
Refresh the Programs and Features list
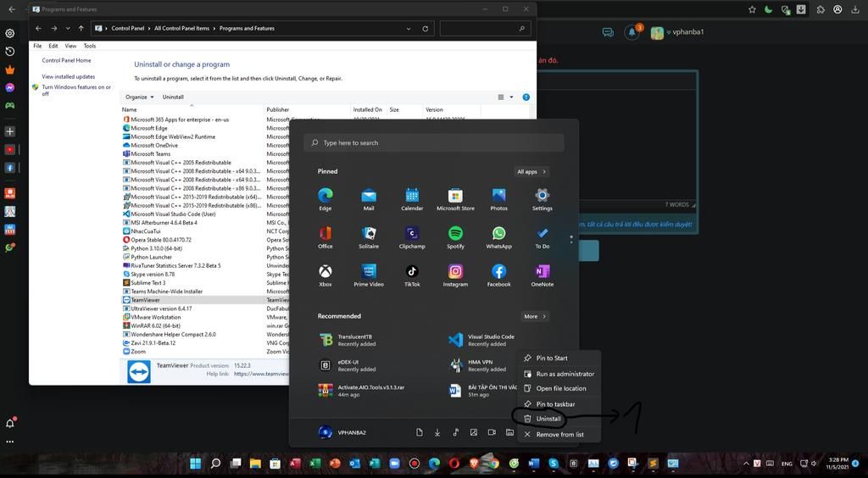click(x=426, y=28)
